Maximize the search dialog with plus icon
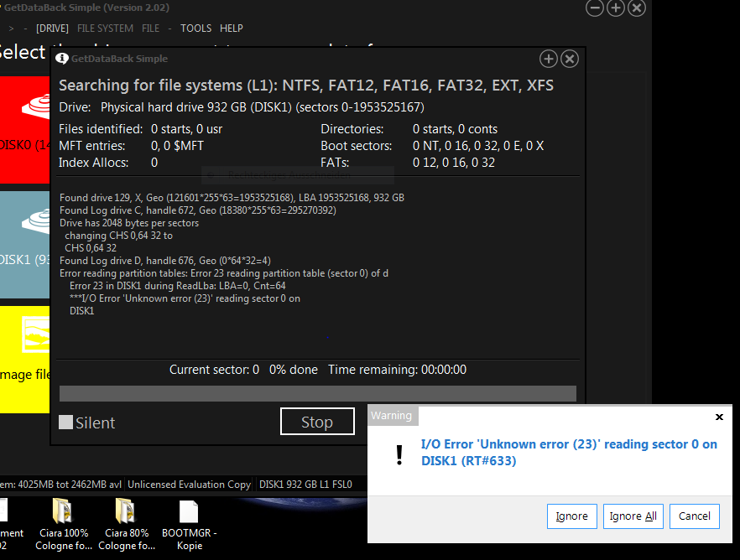The width and height of the screenshot is (740, 560). [x=549, y=59]
